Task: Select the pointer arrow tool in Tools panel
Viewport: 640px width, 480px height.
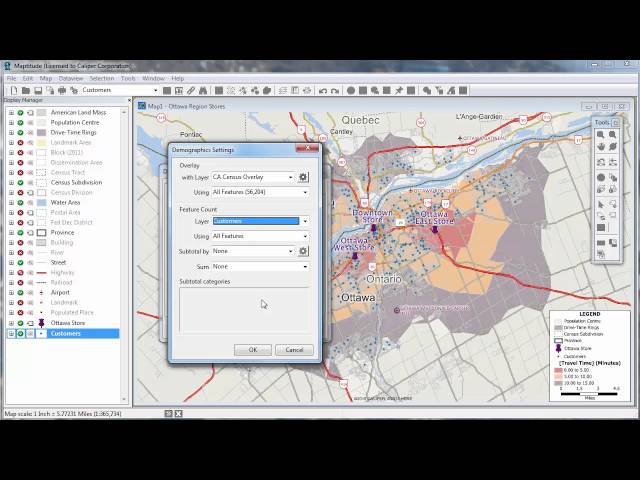Action: tap(600, 204)
